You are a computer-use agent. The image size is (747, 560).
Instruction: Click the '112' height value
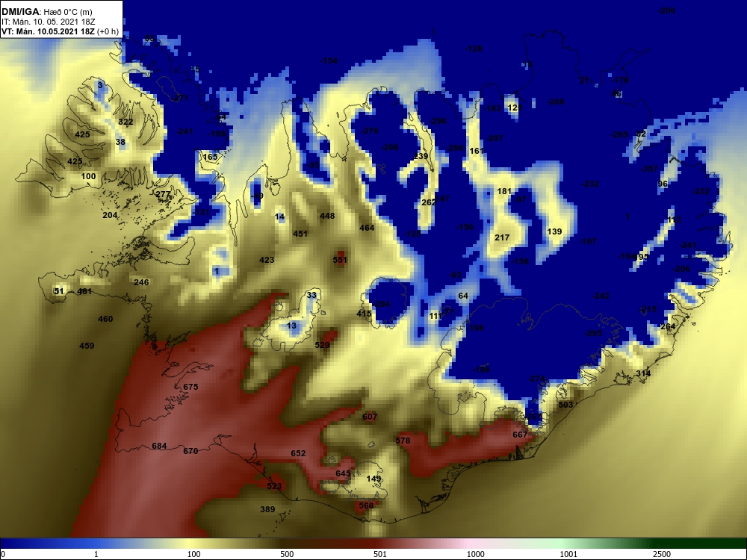674,220
